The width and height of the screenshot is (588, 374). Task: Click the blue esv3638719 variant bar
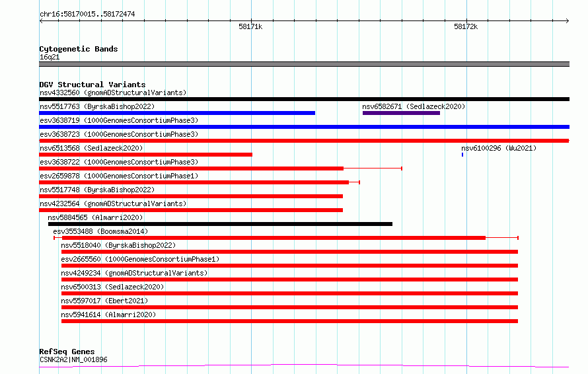pyautogui.click(x=304, y=127)
